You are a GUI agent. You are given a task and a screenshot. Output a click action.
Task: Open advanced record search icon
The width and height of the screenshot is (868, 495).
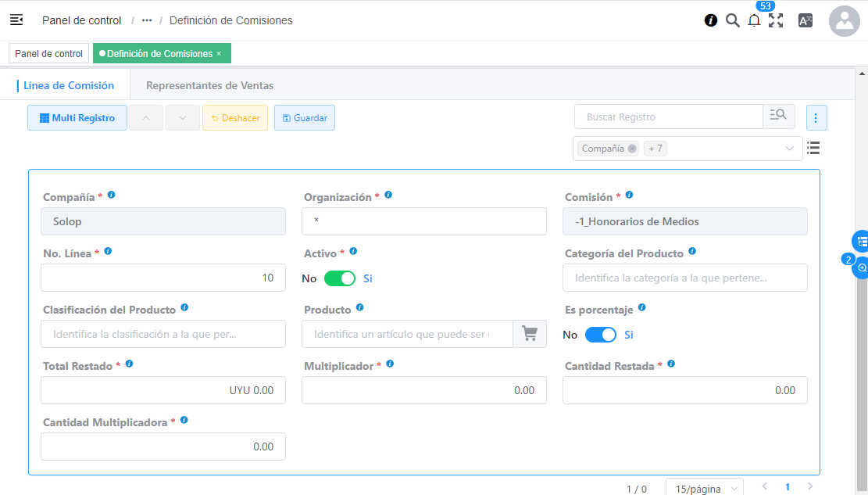tap(778, 117)
